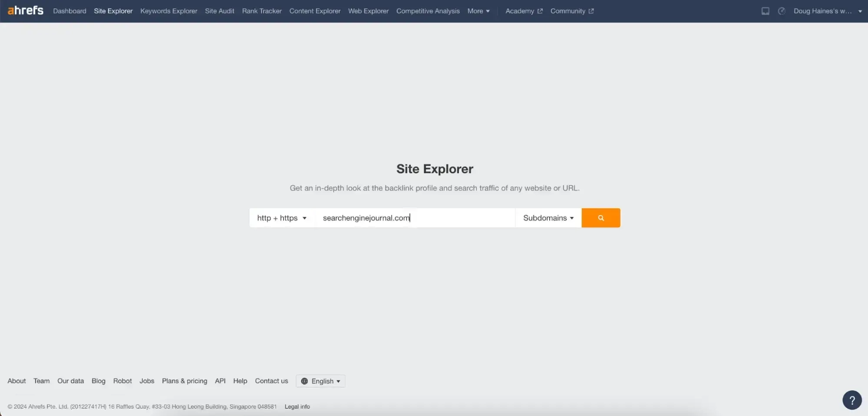Click the Ahrefs logo
This screenshot has height=416, width=868.
(26, 10)
